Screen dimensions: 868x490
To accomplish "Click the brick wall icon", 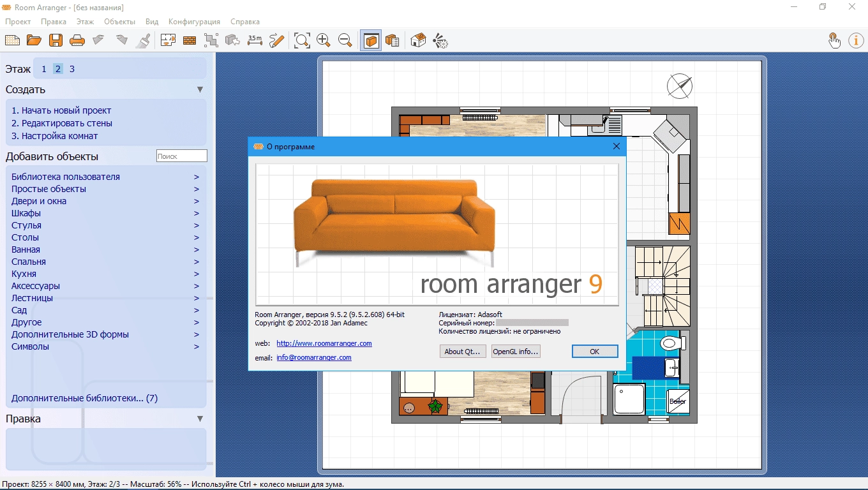I will tap(190, 40).
